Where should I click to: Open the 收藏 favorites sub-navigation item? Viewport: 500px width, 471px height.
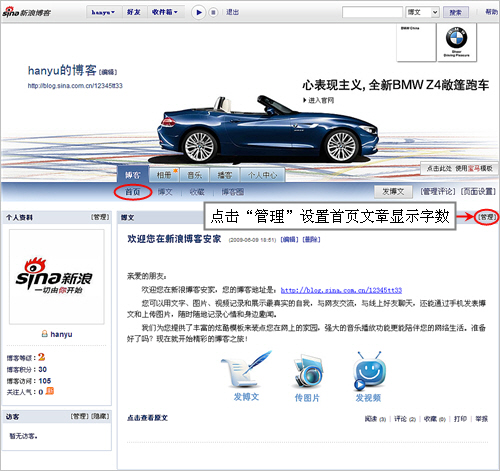(197, 192)
